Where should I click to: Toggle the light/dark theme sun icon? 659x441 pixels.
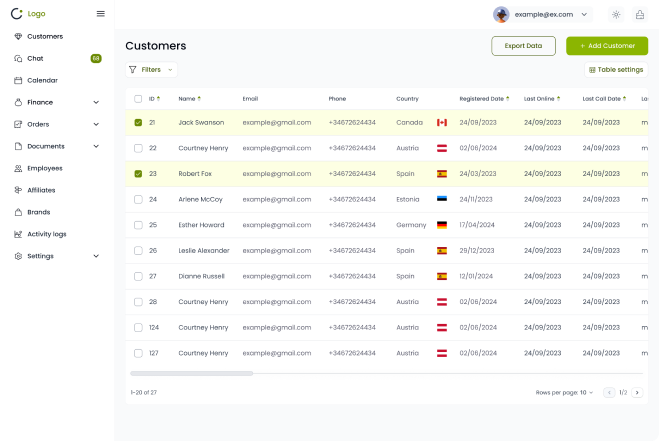[x=615, y=14]
